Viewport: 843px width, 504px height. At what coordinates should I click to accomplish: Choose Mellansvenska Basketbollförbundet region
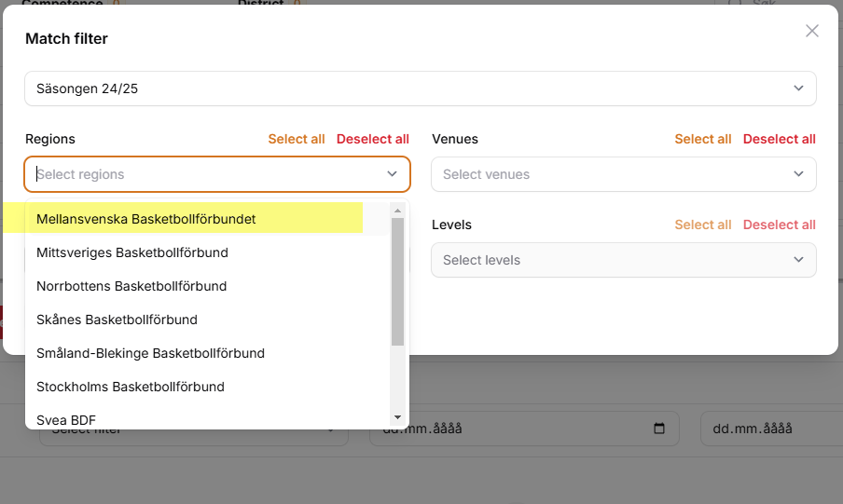[x=208, y=219]
